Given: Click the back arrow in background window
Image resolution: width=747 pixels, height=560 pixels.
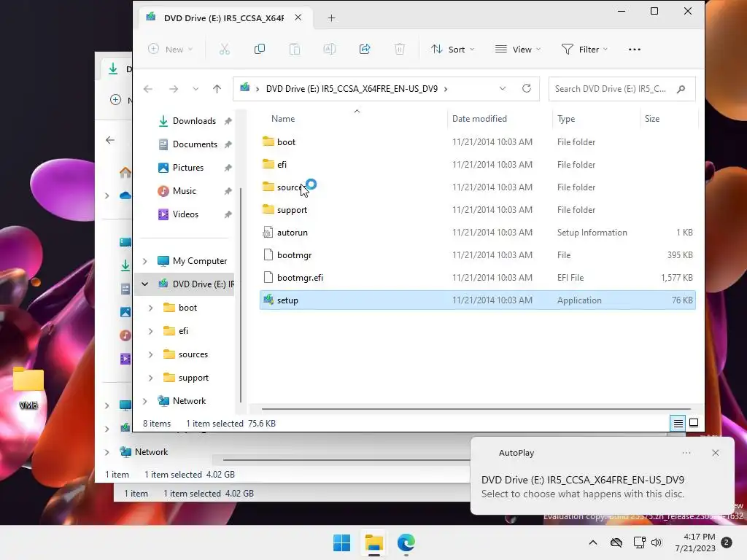Looking at the screenshot, I should click(x=110, y=139).
